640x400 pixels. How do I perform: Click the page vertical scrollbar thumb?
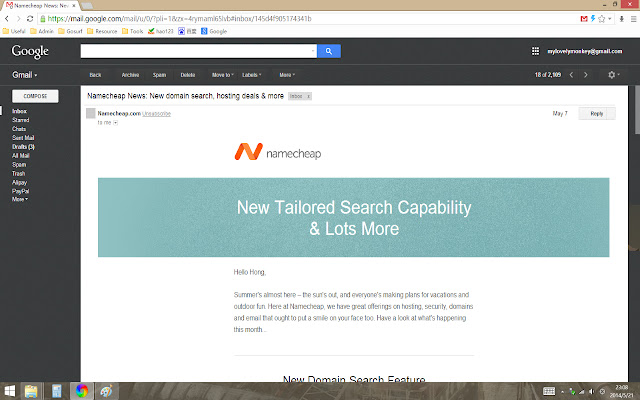(637, 109)
